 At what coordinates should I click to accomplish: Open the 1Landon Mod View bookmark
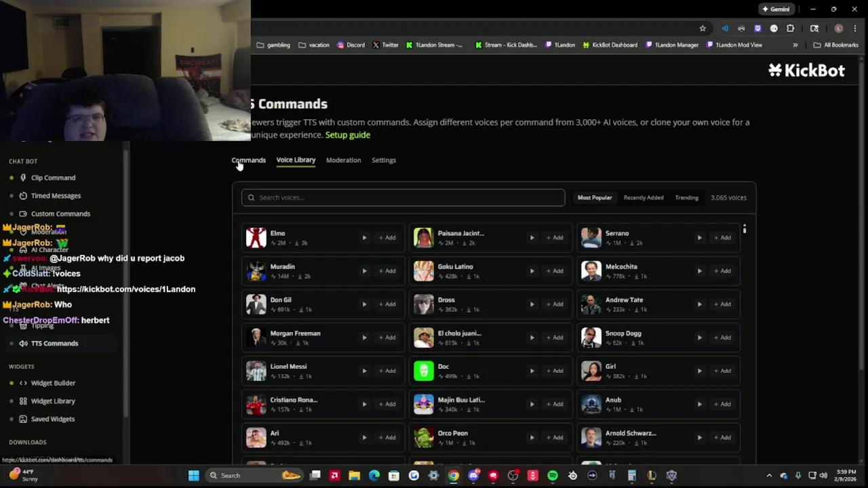pyautogui.click(x=734, y=45)
